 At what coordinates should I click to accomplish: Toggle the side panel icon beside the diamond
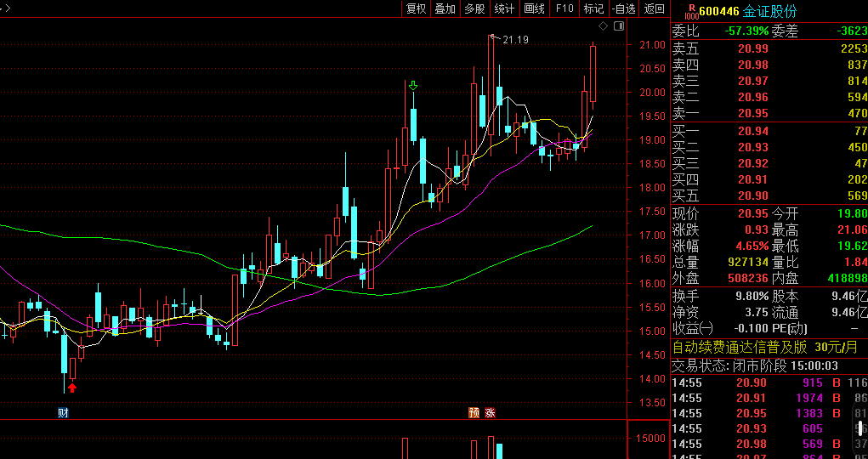[619, 26]
